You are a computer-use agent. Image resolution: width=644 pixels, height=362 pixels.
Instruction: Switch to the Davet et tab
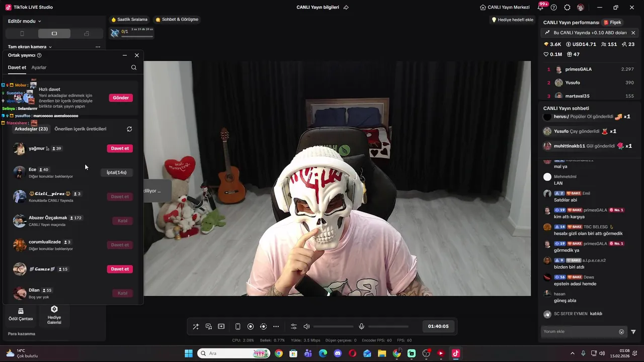(x=17, y=67)
